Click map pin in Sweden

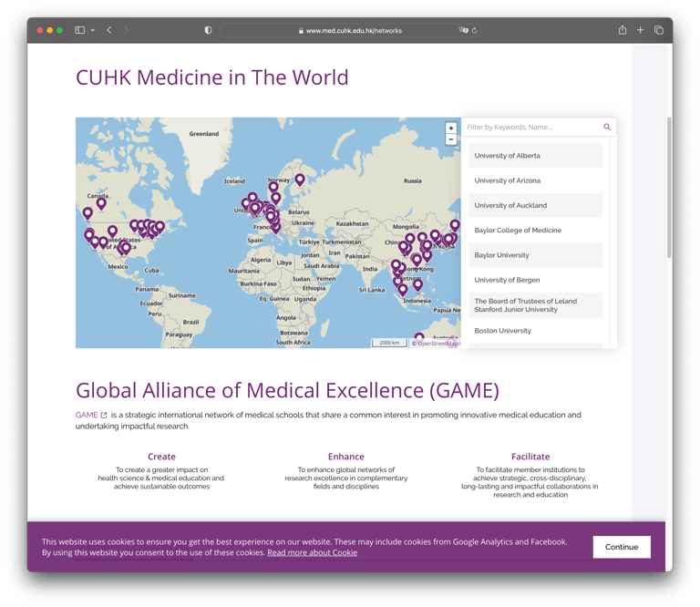pyautogui.click(x=300, y=180)
